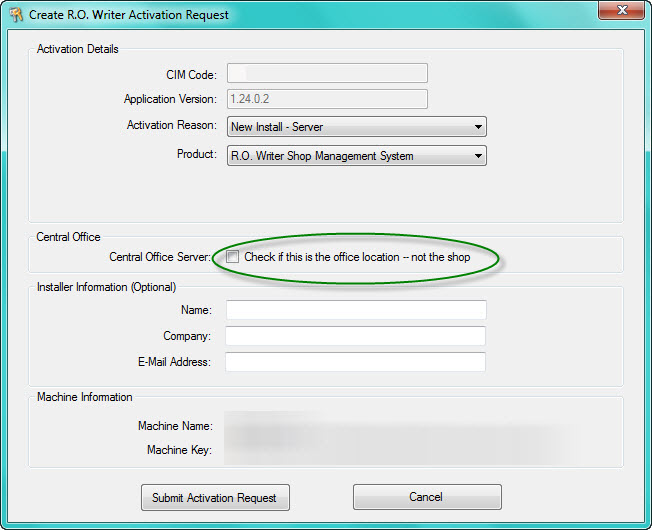The width and height of the screenshot is (652, 530).
Task: Click the Application Version field
Action: click(327, 99)
